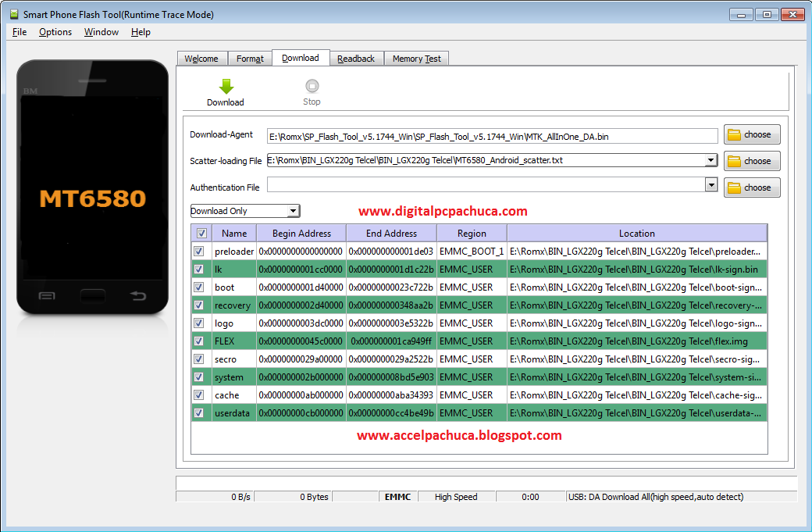Click the End Address column header
This screenshot has height=532, width=812.
tap(391, 233)
